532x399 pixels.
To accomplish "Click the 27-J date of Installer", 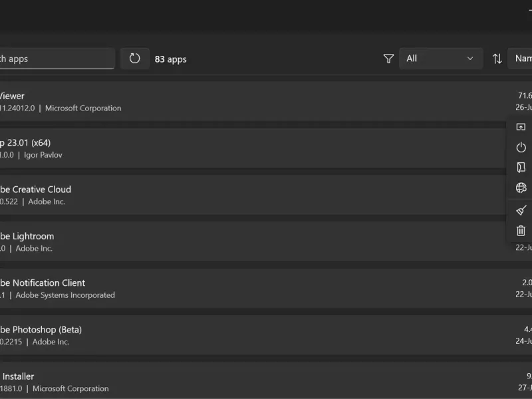I will pyautogui.click(x=525, y=388).
